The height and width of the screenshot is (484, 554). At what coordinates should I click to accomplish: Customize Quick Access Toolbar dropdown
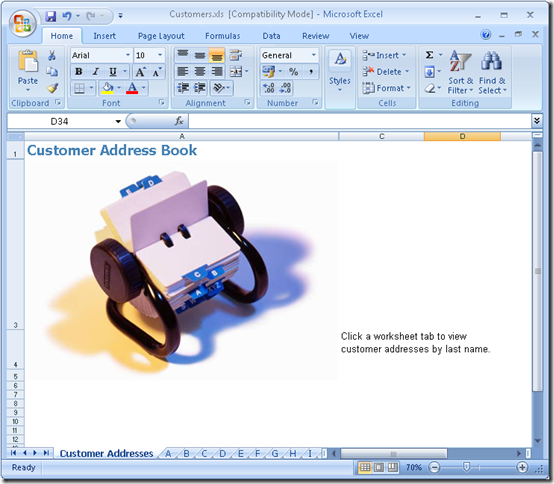120,16
